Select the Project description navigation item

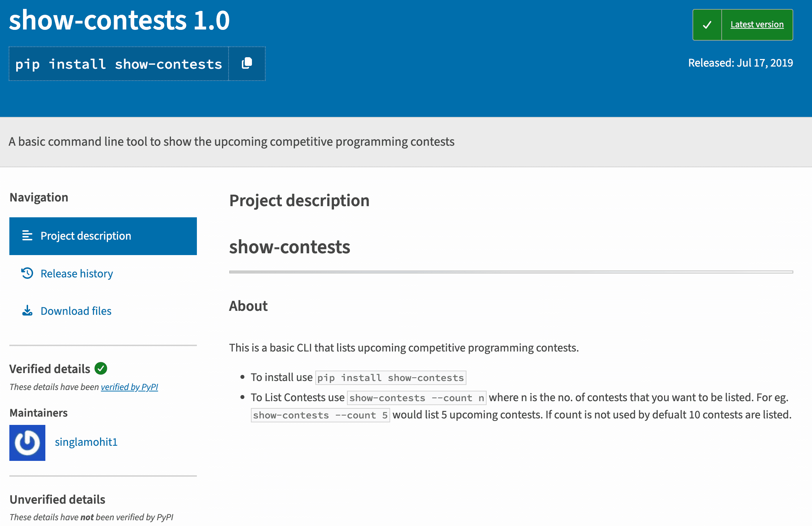[x=86, y=236]
